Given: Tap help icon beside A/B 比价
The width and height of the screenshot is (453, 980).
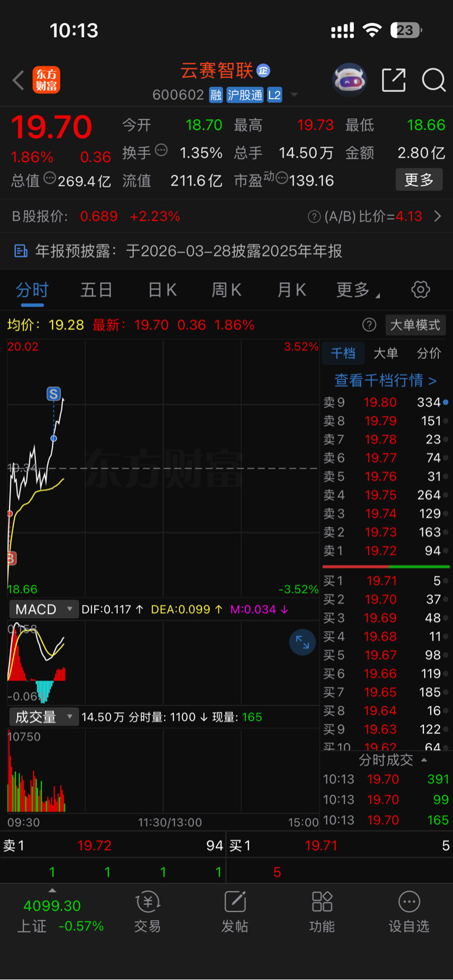Looking at the screenshot, I should click(x=314, y=217).
